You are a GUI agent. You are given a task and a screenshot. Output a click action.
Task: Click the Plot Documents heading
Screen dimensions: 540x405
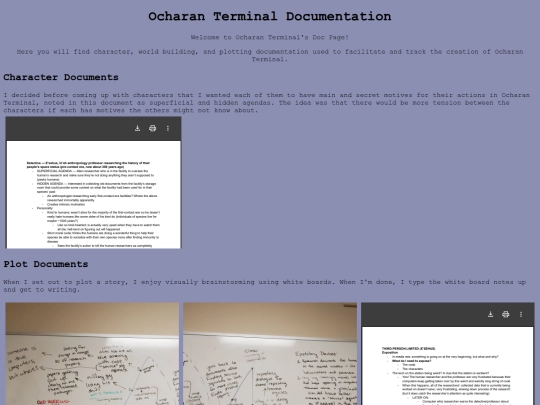(46, 264)
